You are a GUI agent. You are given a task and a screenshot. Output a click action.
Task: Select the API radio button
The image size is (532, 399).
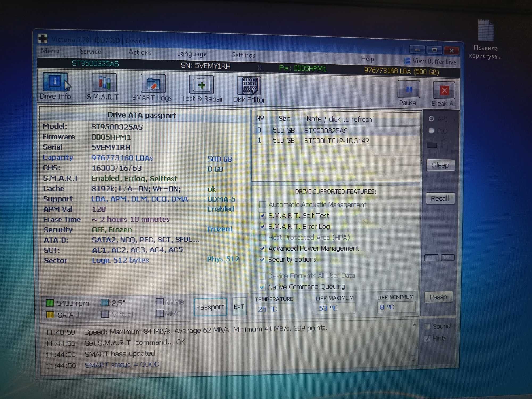[431, 119]
